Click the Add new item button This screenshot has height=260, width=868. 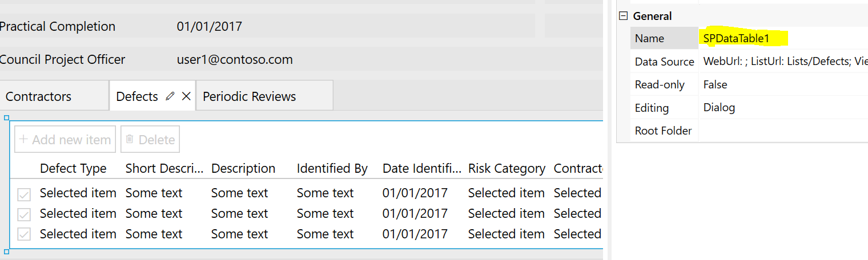[x=65, y=139]
